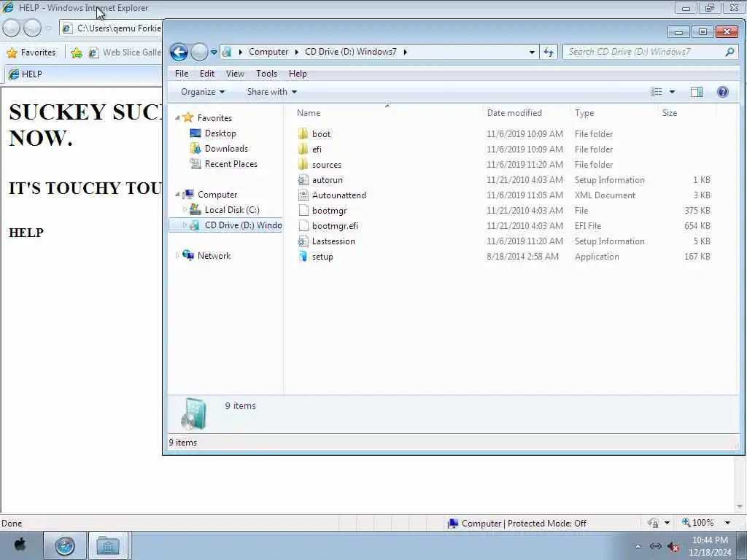This screenshot has width=747, height=560.
Task: Open recent pages dropdown next to Forward button
Action: pos(214,52)
